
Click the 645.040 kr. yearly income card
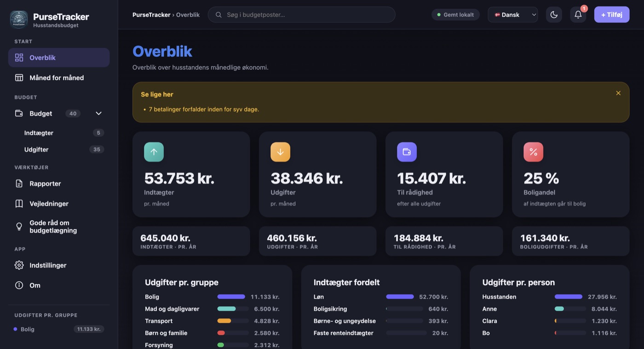coord(191,241)
